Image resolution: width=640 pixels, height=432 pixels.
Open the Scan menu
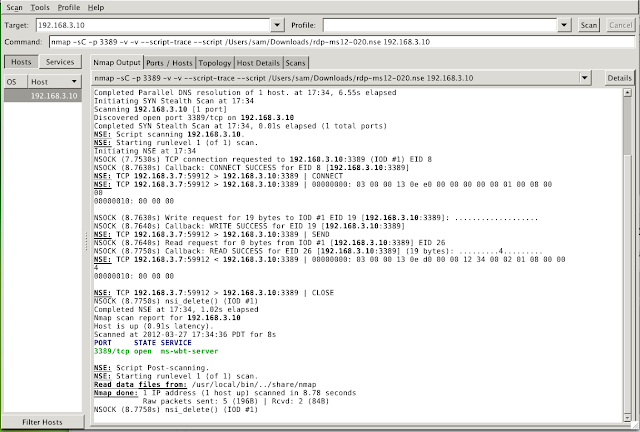(14, 7)
